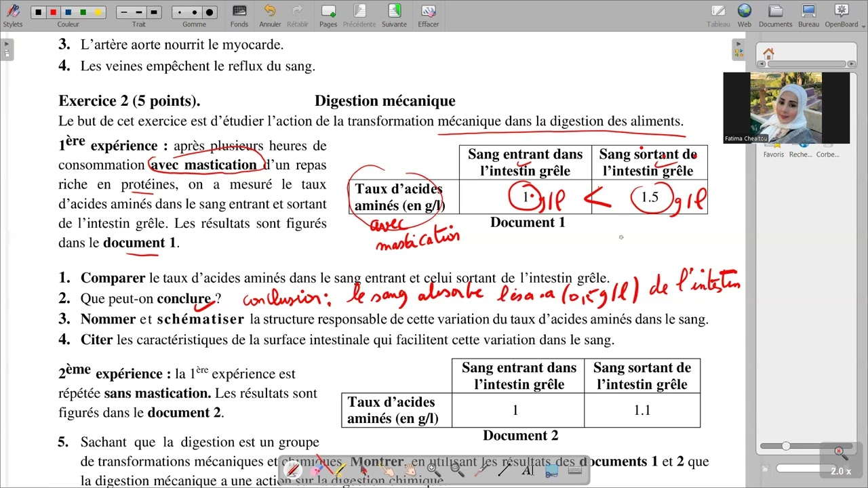Select the blue pen color
Screen dimensions: 868x488
tap(68, 12)
